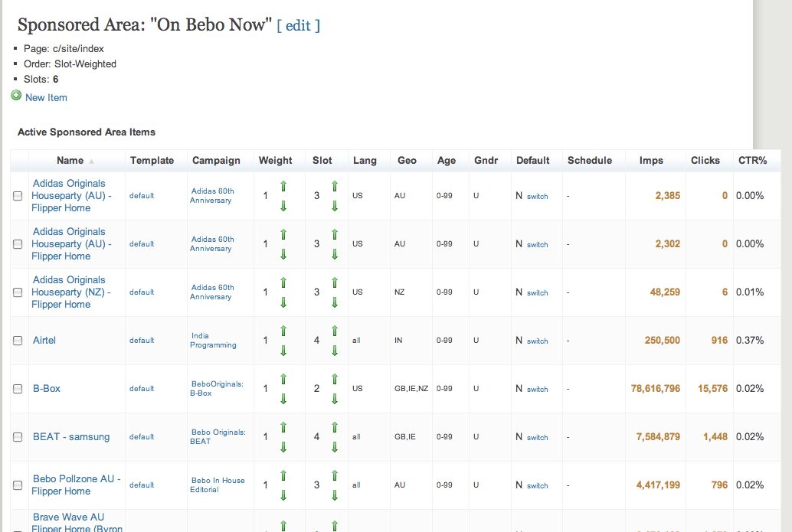Click switch in BEAT - samsung row
This screenshot has height=532, width=792.
(x=538, y=438)
